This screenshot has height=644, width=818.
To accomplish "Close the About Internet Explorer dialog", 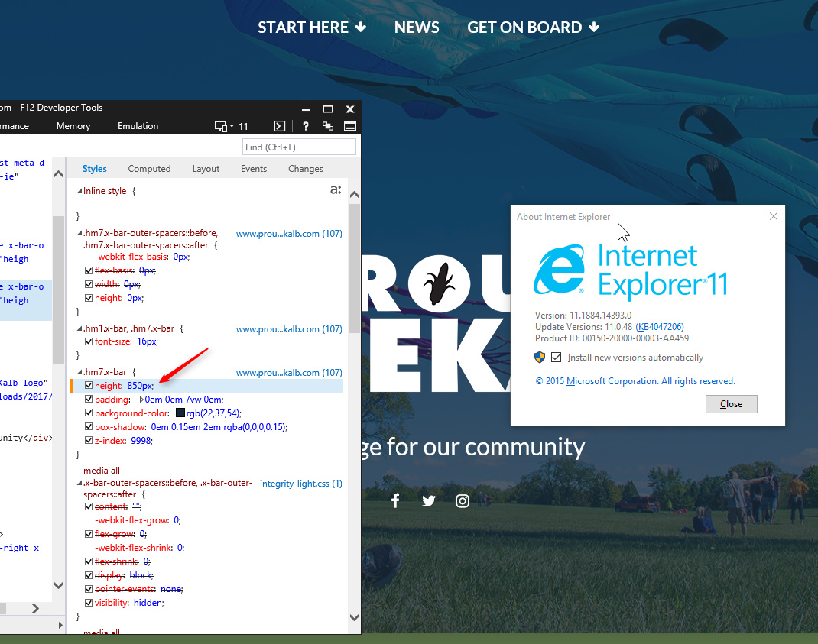I will pyautogui.click(x=731, y=403).
